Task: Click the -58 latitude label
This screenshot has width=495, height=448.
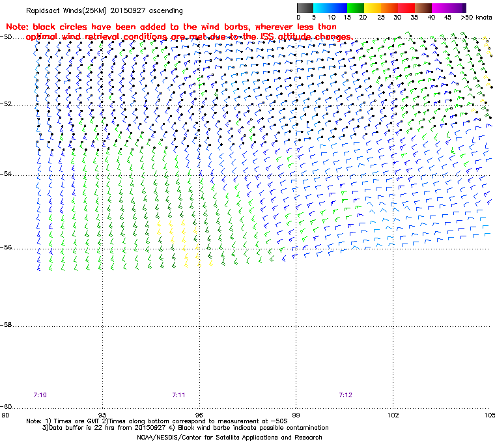Action: coord(6,325)
